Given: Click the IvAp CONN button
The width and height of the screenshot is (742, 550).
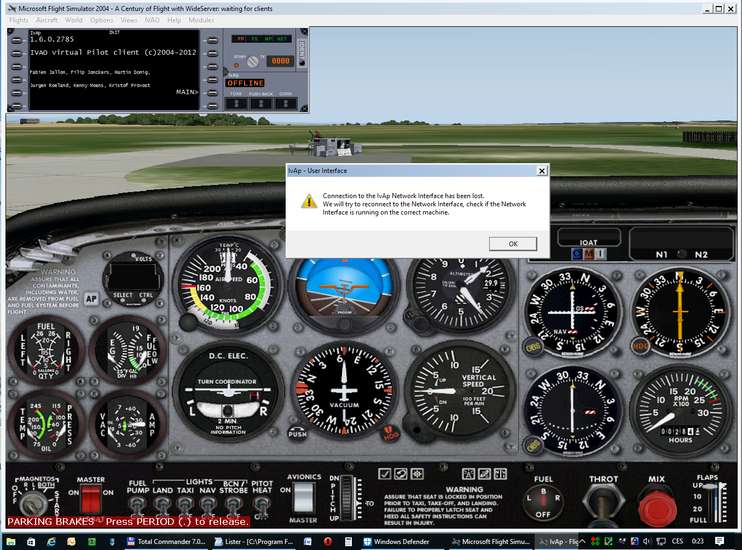Looking at the screenshot, I should point(286,103).
